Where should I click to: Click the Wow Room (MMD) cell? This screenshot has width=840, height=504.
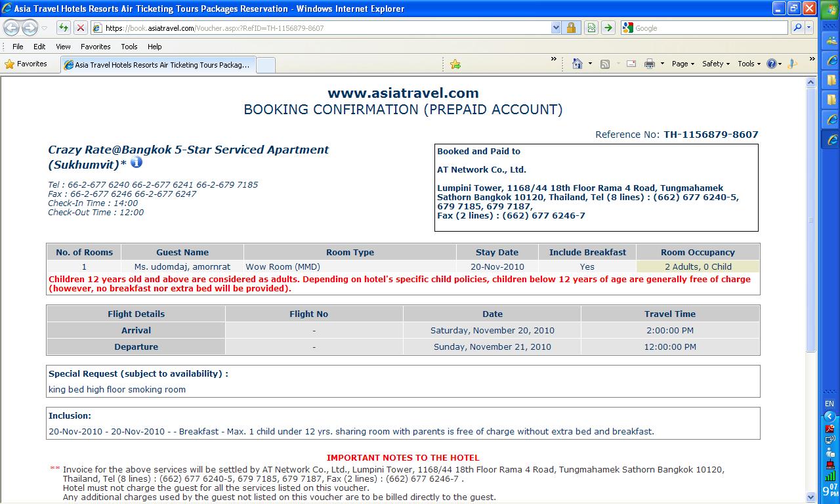pyautogui.click(x=350, y=266)
